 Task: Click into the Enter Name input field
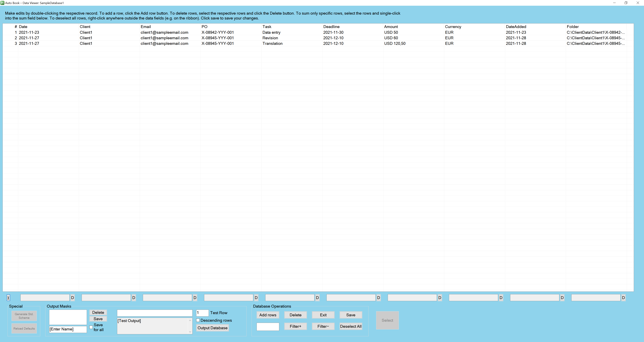(x=68, y=329)
